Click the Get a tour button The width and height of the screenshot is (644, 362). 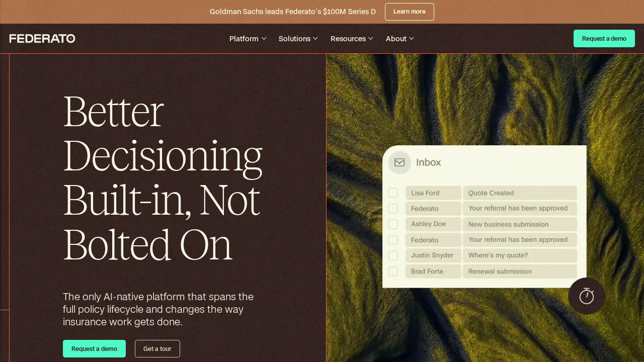[x=157, y=349]
